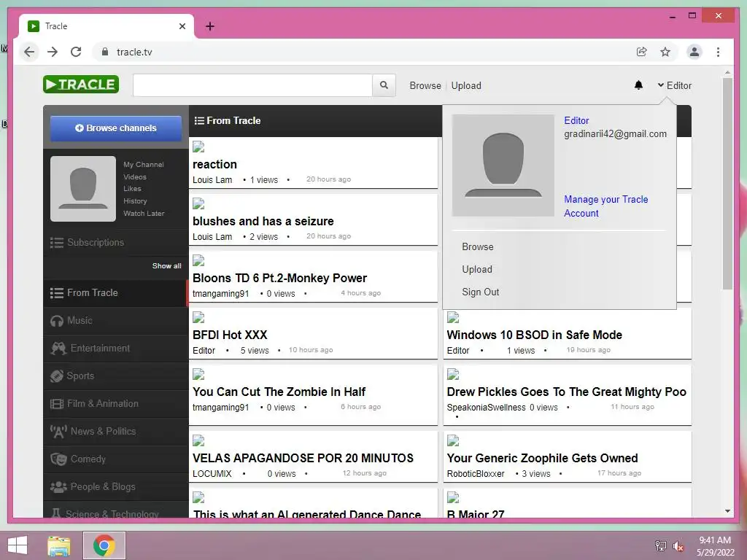Screen dimensions: 747x560
Task: Open Chrome three-dot menu
Action: click(718, 52)
